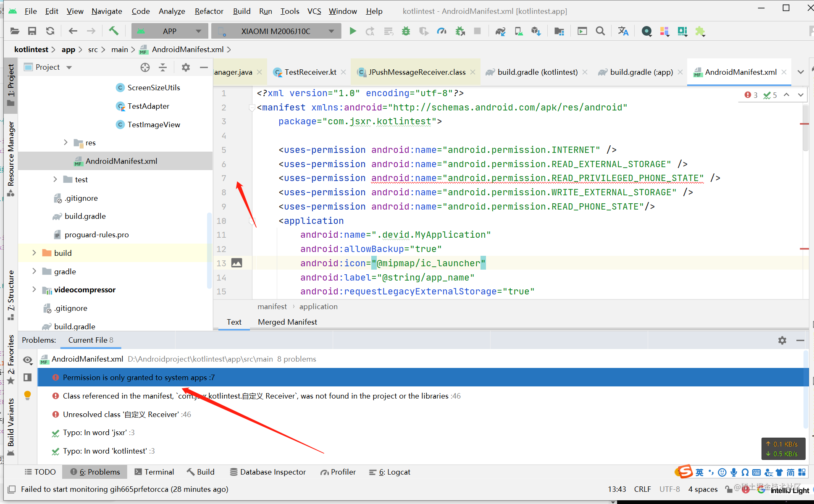
Task: Open proguard-rules.pro in project tree
Action: click(x=97, y=235)
